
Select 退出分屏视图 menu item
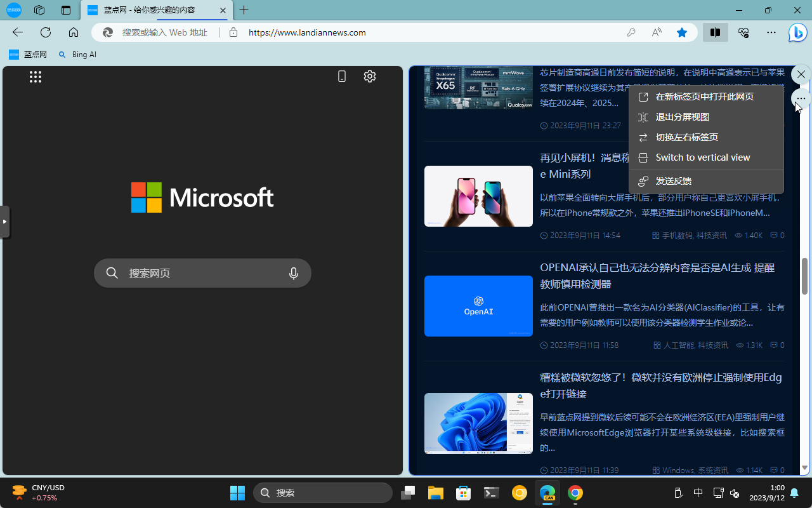[x=707, y=117]
